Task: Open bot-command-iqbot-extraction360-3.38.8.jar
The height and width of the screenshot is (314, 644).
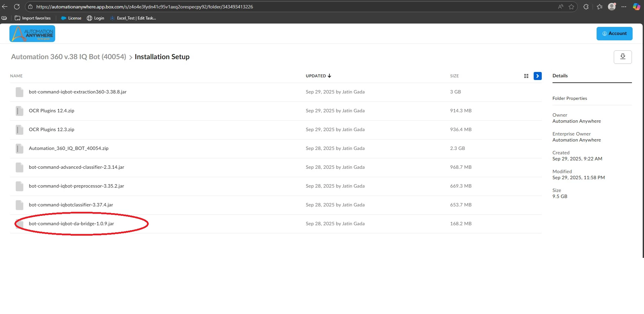Action: coord(78,92)
